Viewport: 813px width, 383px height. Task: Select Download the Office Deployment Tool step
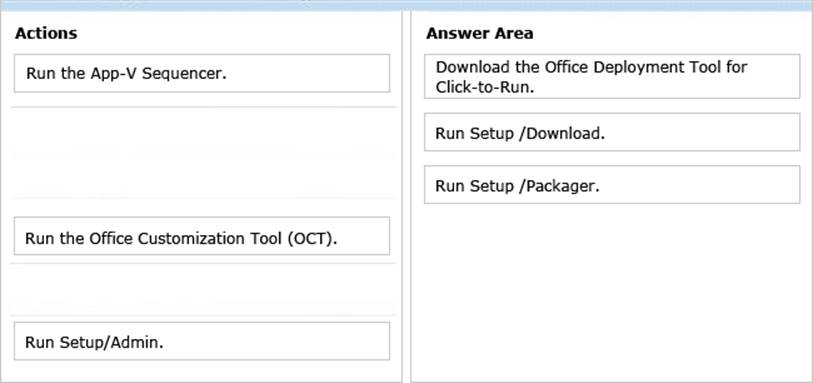[x=612, y=76]
